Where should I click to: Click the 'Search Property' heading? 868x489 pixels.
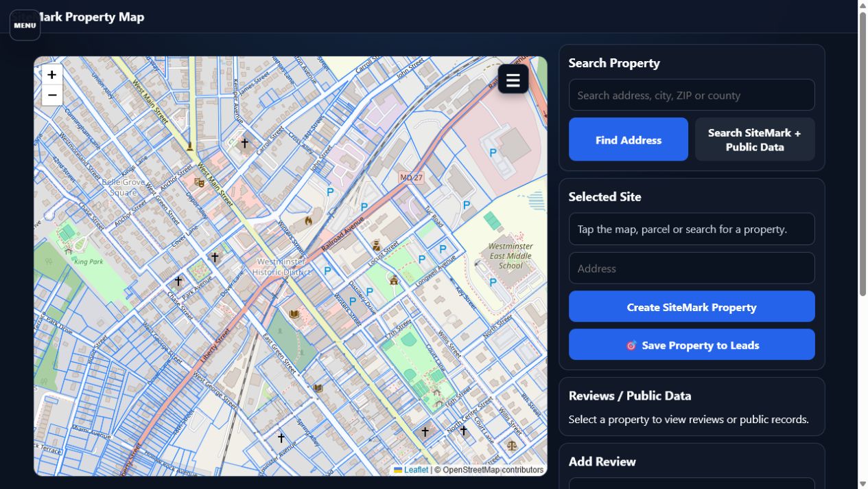click(614, 63)
